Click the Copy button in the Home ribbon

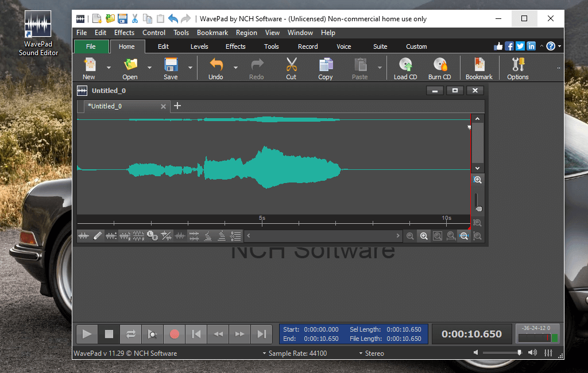point(326,69)
